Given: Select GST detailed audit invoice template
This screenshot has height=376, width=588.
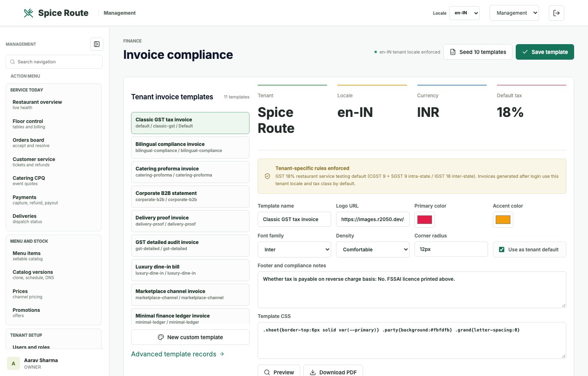Looking at the screenshot, I should [190, 246].
